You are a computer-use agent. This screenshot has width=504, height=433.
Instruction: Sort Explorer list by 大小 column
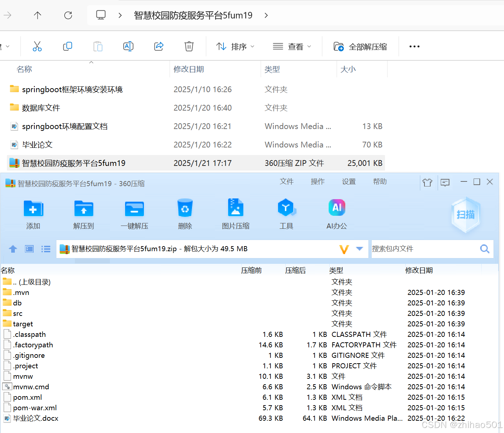click(348, 69)
